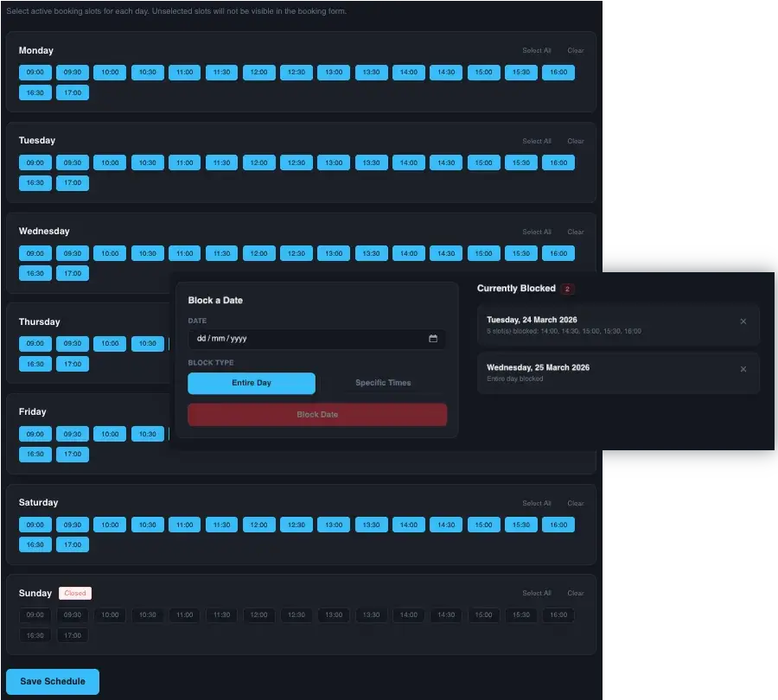778x700 pixels.
Task: Click Select All for Tuesday
Action: point(536,142)
